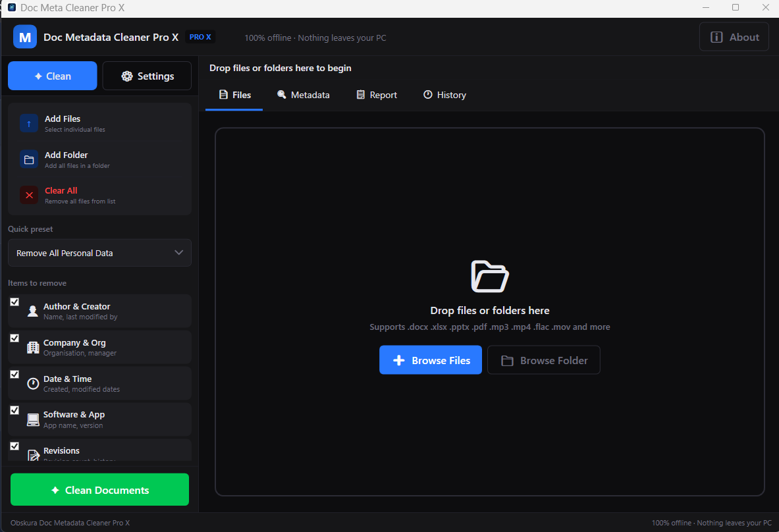Image resolution: width=779 pixels, height=532 pixels.
Task: Open the Report tab
Action: coord(377,95)
